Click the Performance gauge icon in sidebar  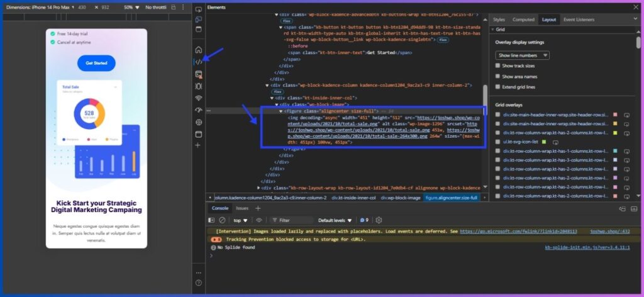tap(199, 110)
